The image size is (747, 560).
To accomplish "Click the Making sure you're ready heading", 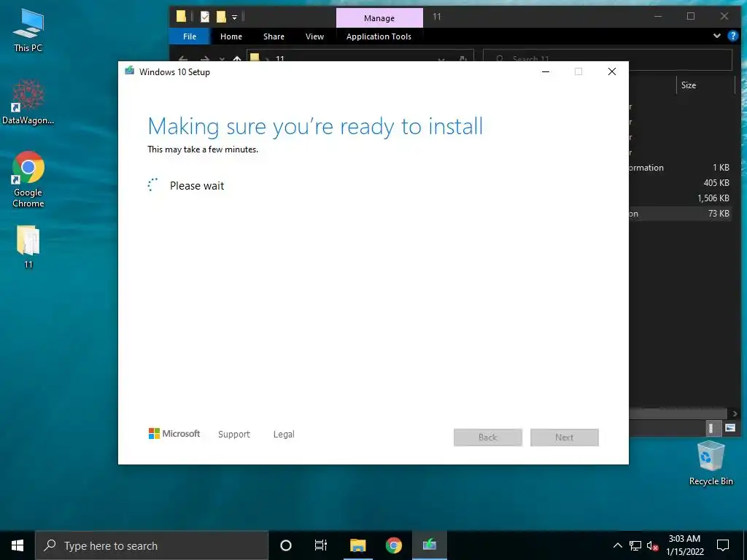I will 315,127.
